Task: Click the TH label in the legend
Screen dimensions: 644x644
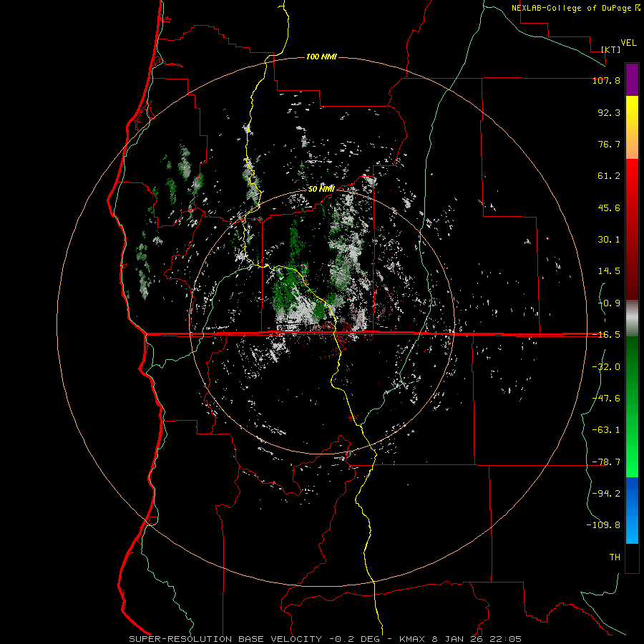Action: click(615, 557)
